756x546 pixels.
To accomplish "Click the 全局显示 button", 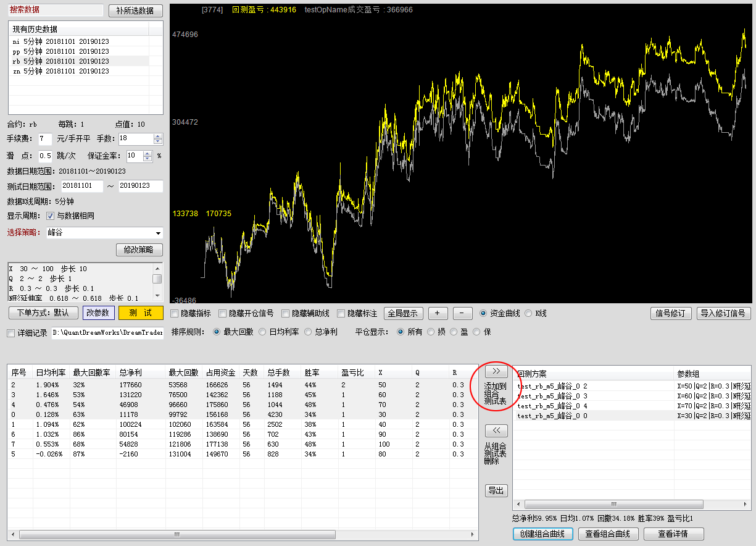I will tap(403, 313).
